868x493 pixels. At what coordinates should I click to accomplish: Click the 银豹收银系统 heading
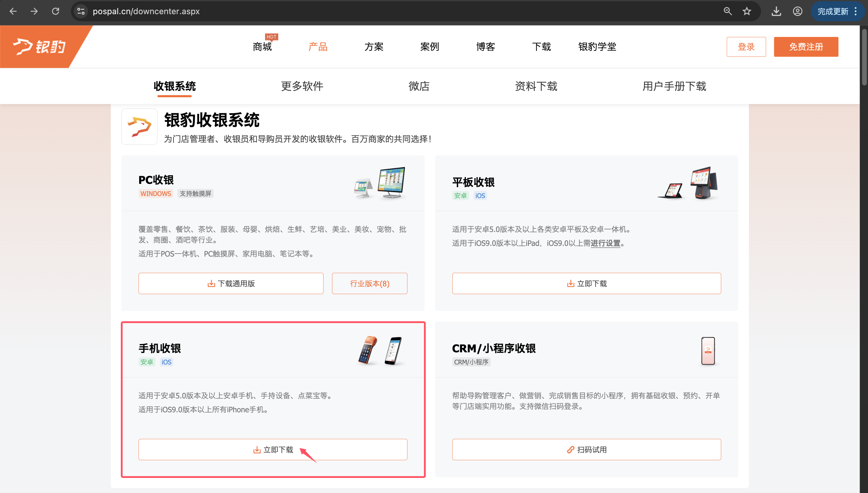click(212, 120)
